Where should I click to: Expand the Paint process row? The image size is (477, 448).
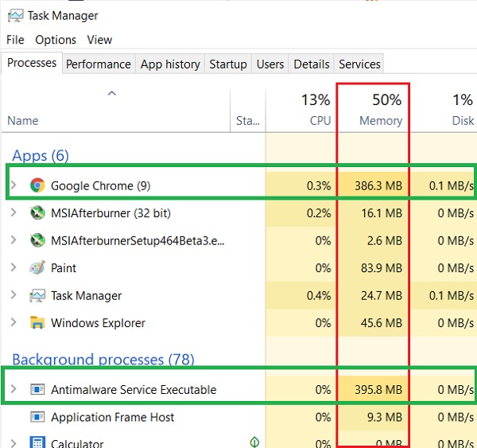point(14,267)
